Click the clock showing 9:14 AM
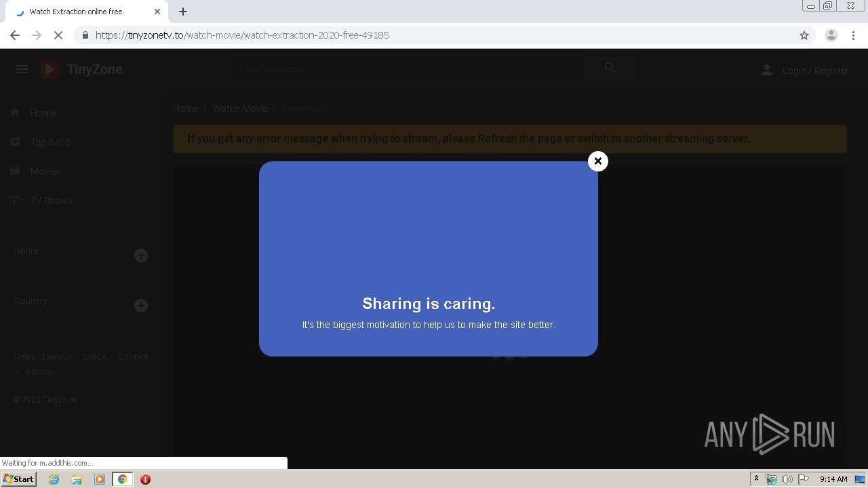Image resolution: width=868 pixels, height=488 pixels. click(x=833, y=479)
